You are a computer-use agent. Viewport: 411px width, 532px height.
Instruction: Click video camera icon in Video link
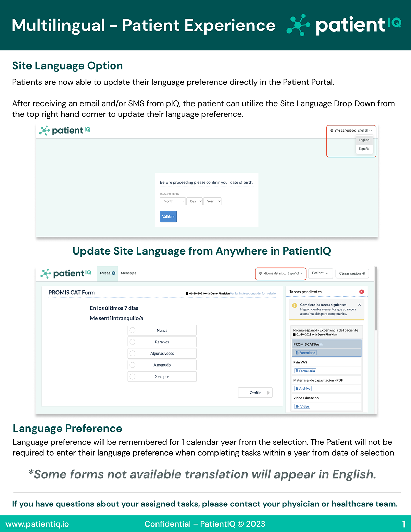[297, 406]
